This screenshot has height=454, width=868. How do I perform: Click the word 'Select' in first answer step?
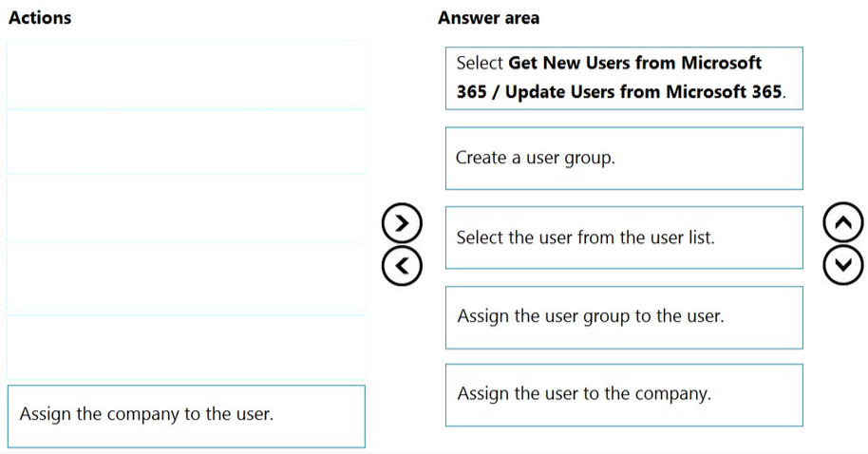pyautogui.click(x=480, y=64)
